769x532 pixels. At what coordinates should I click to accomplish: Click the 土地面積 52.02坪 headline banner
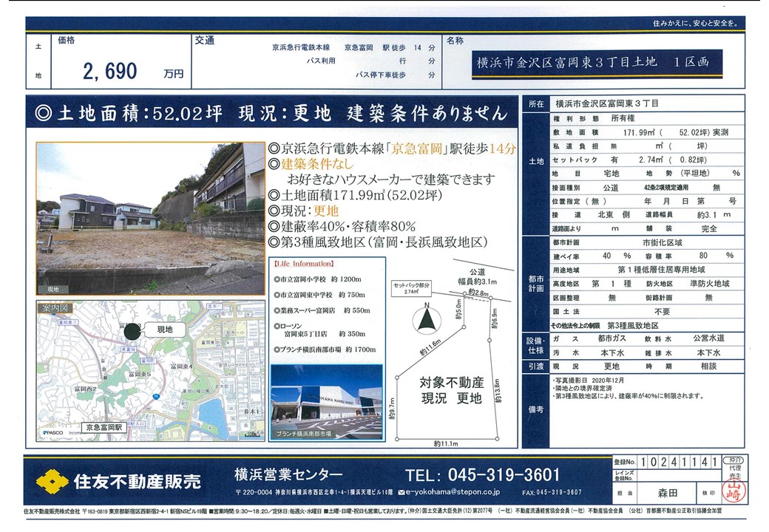click(x=271, y=113)
